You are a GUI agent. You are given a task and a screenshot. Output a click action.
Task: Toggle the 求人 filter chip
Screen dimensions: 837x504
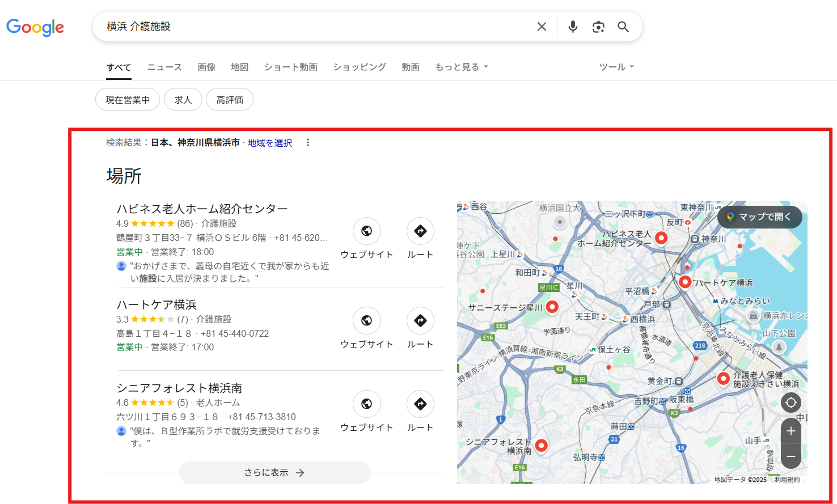pyautogui.click(x=183, y=99)
